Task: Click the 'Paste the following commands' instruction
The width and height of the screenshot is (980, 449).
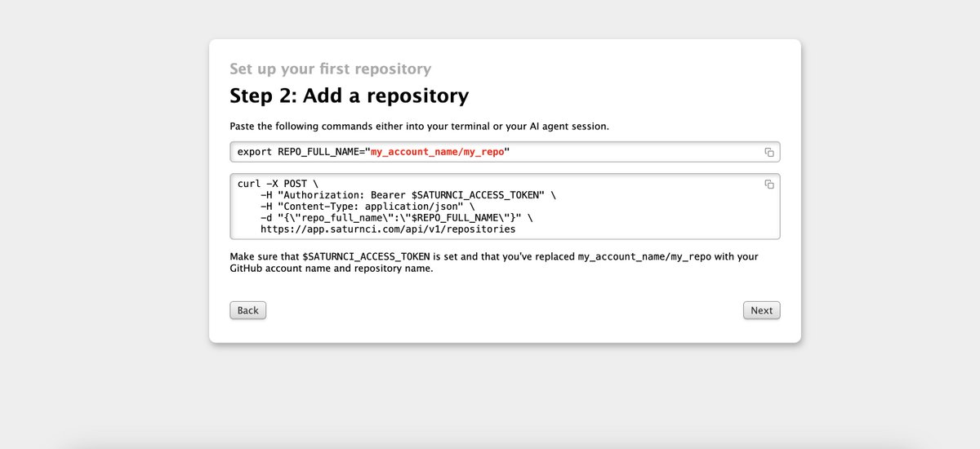Action: (x=420, y=127)
